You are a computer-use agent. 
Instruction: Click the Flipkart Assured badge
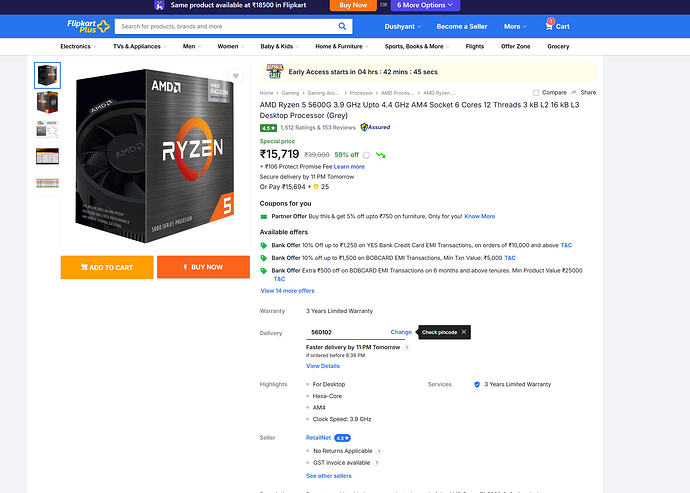pos(376,128)
